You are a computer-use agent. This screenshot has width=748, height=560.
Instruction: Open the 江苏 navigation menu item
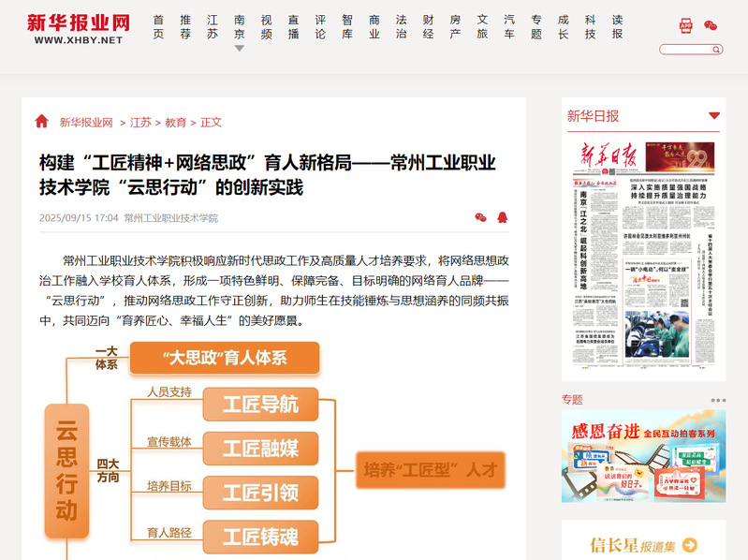213,26
